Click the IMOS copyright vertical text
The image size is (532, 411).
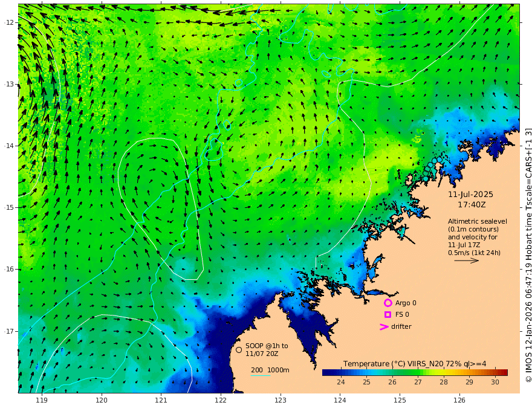pyautogui.click(x=528, y=255)
